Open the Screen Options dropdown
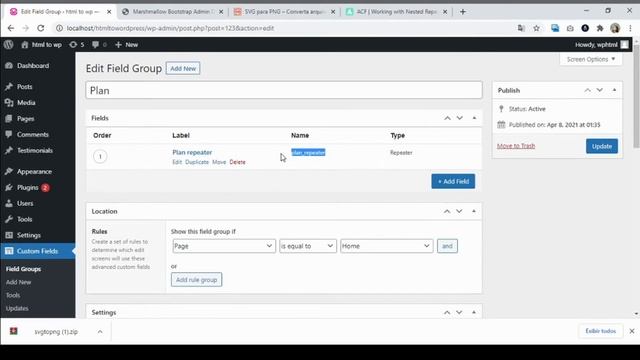The width and height of the screenshot is (640, 360). point(591,59)
